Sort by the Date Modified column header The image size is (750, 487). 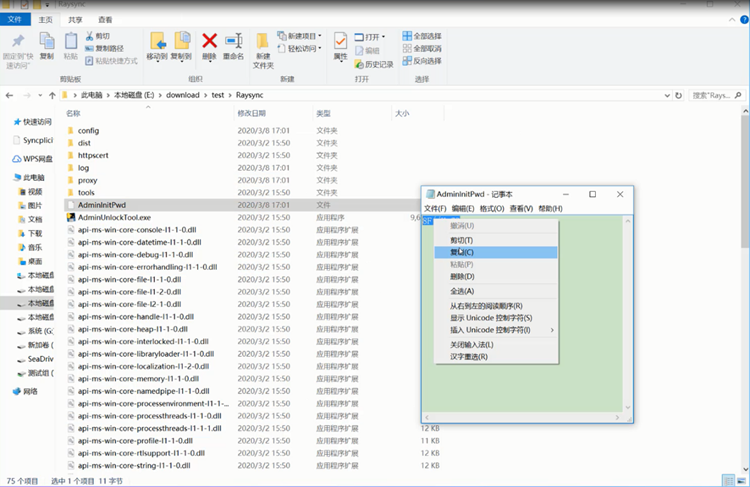click(x=252, y=113)
